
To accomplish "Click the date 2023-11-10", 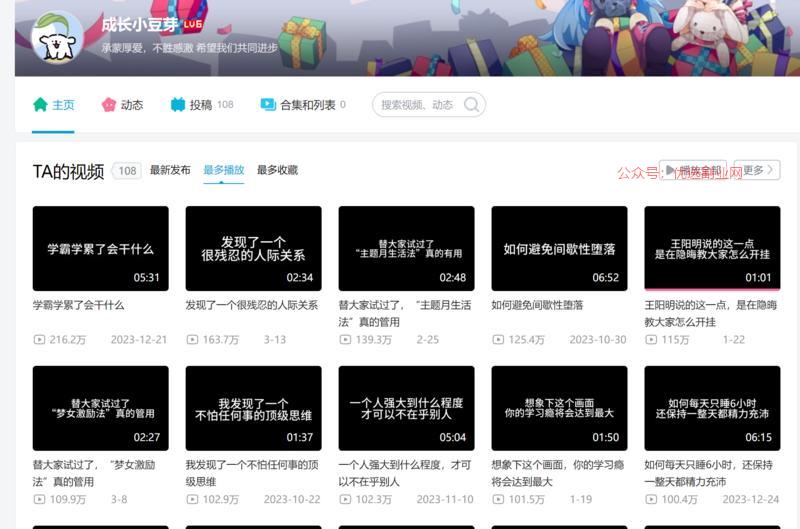I will click(445, 499).
